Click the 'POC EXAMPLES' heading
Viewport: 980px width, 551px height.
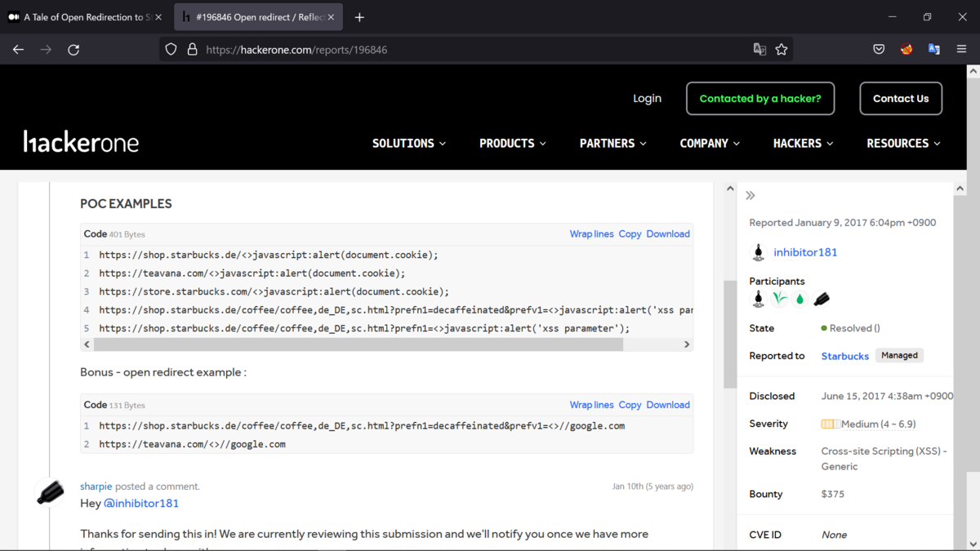(126, 204)
